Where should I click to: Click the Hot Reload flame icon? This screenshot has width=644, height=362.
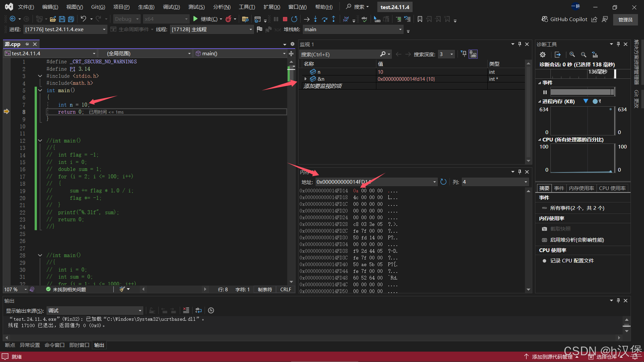(228, 19)
